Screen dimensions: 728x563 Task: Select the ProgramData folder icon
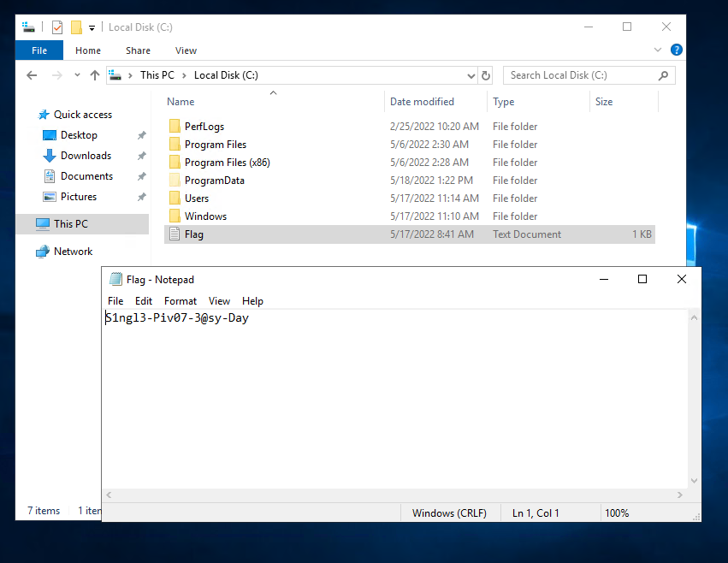coord(175,181)
